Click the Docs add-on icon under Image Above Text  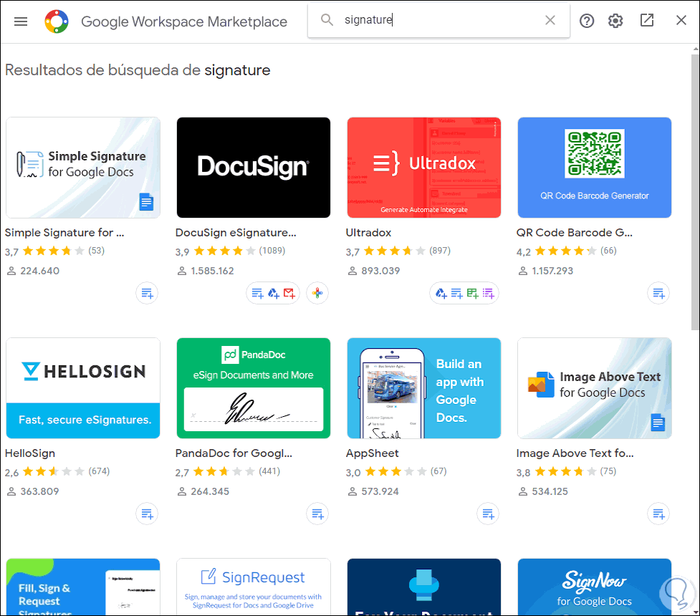pos(658,514)
